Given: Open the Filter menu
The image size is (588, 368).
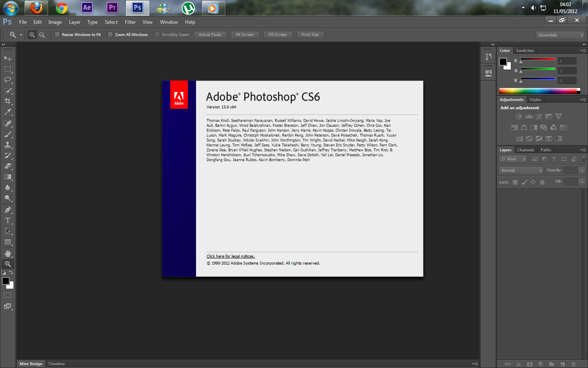Looking at the screenshot, I should [130, 22].
